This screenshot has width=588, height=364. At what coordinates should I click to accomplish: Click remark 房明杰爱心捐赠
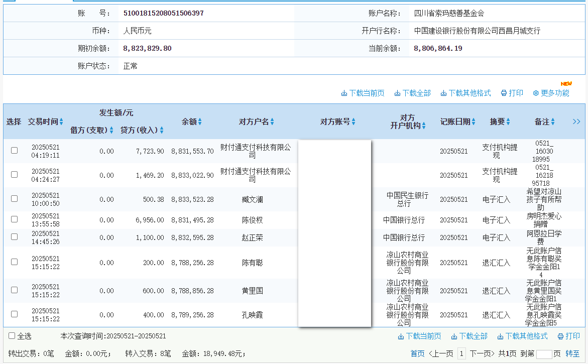click(x=544, y=220)
